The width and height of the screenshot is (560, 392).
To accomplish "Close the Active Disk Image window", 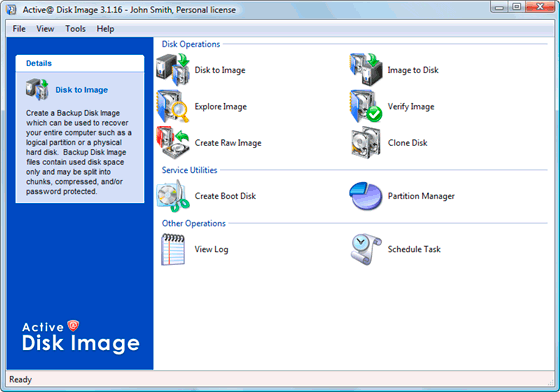I will (x=540, y=7).
